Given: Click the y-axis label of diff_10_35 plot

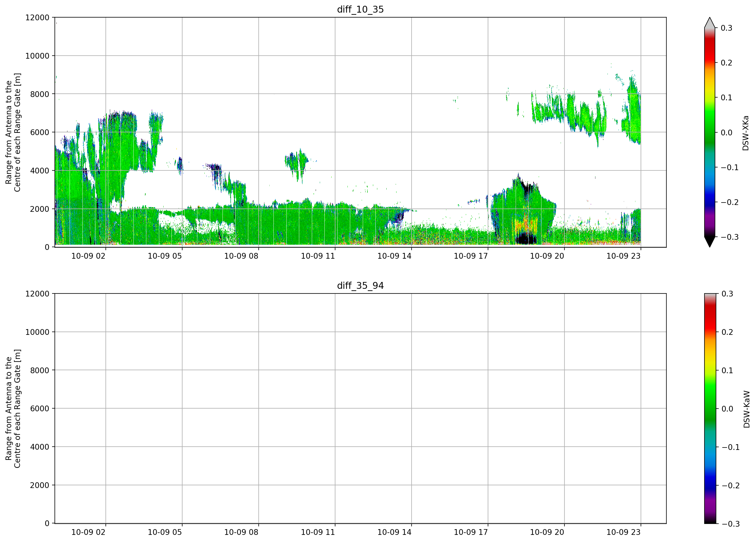Looking at the screenshot, I should click(13, 132).
